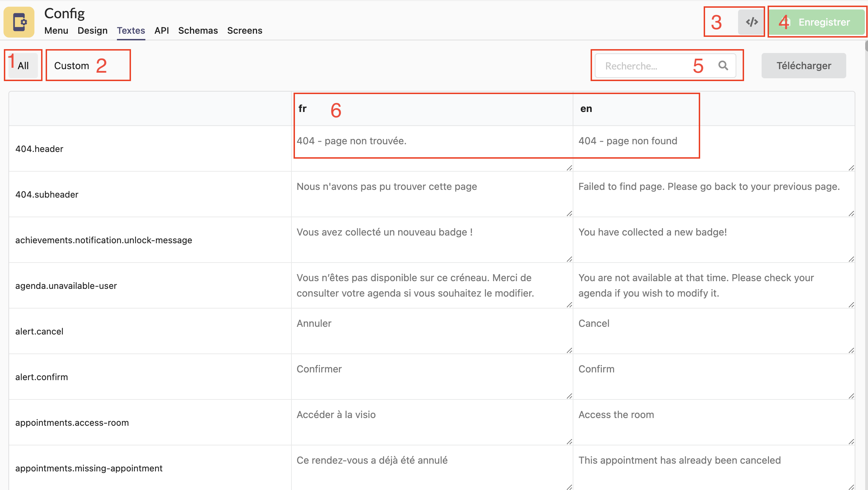
Task: Click the resize grip of the French agenda.unavailable-user field
Action: (x=569, y=305)
